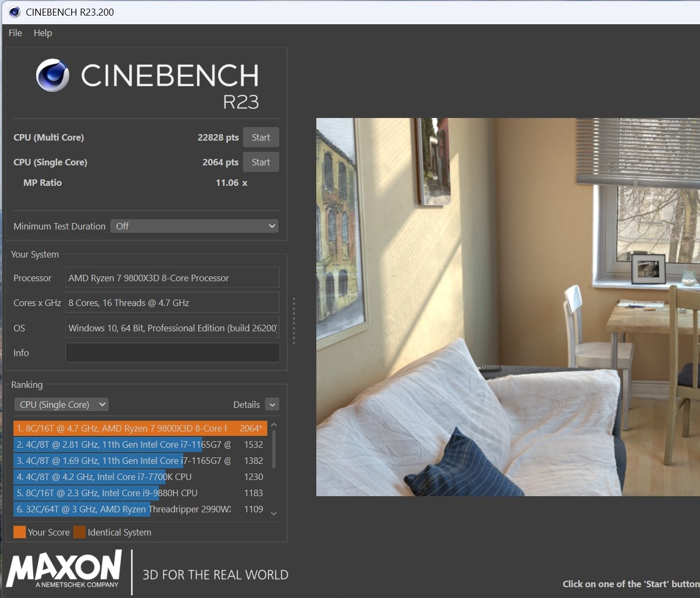
Task: Click the 22828 pts multi core score
Action: pos(218,137)
